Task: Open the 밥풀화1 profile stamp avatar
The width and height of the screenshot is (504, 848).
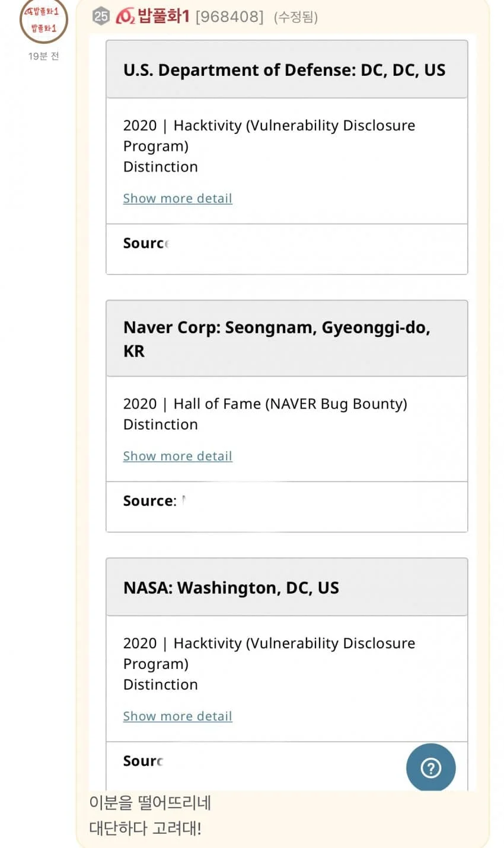Action: tap(43, 21)
